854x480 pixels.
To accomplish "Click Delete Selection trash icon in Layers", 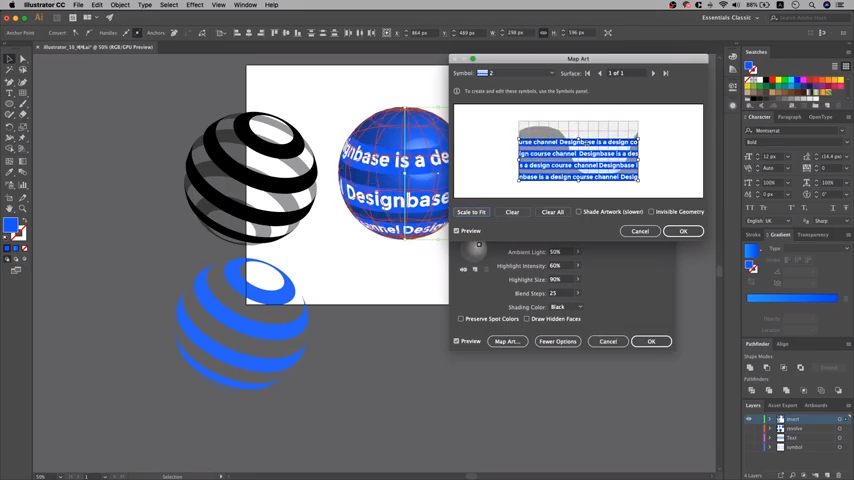I will coord(839,475).
